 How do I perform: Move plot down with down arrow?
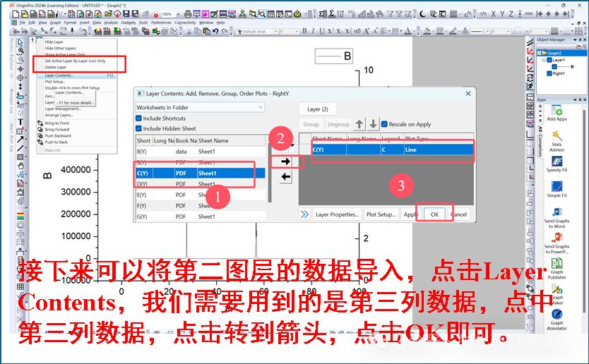point(373,124)
